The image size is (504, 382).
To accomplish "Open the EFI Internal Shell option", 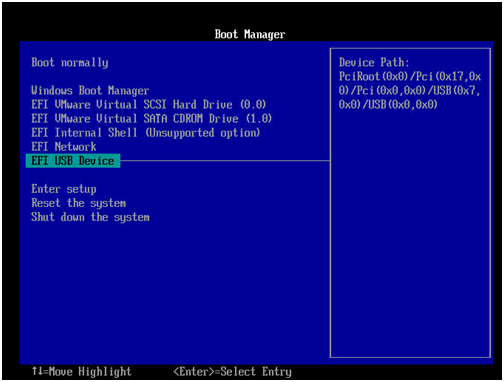I will (x=145, y=133).
